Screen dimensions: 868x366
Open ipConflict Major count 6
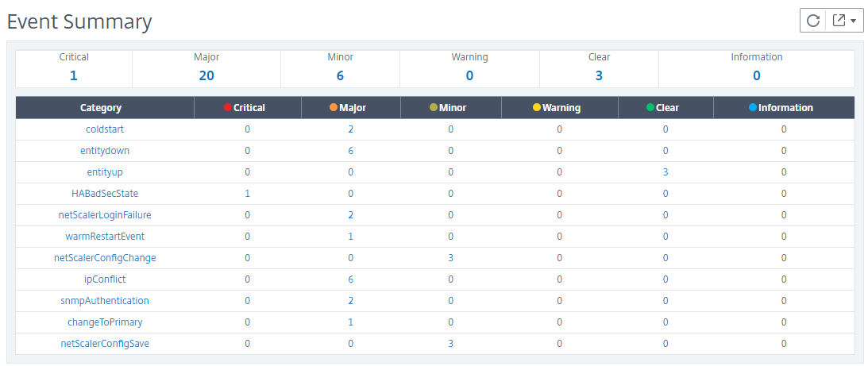point(350,279)
